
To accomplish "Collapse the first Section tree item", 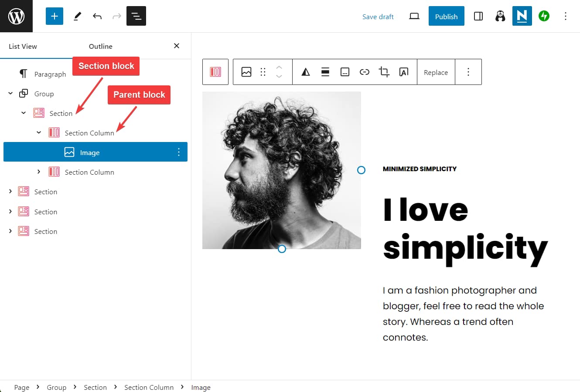I will pos(24,113).
